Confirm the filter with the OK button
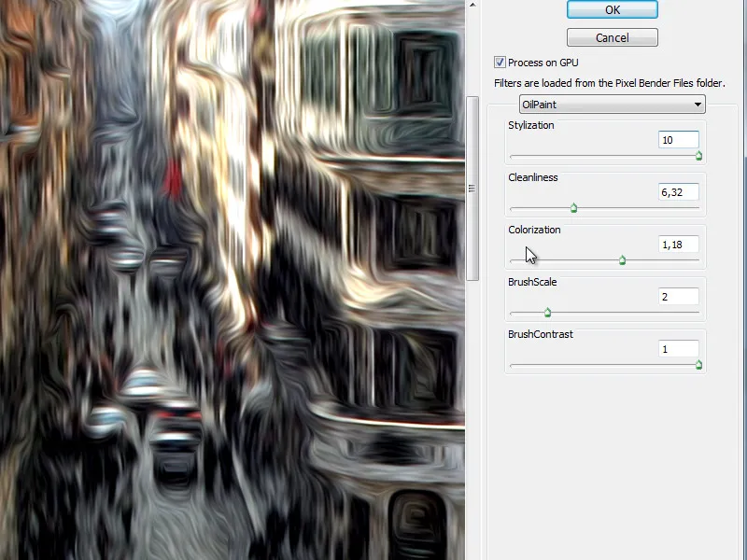Image resolution: width=747 pixels, height=560 pixels. [x=613, y=9]
